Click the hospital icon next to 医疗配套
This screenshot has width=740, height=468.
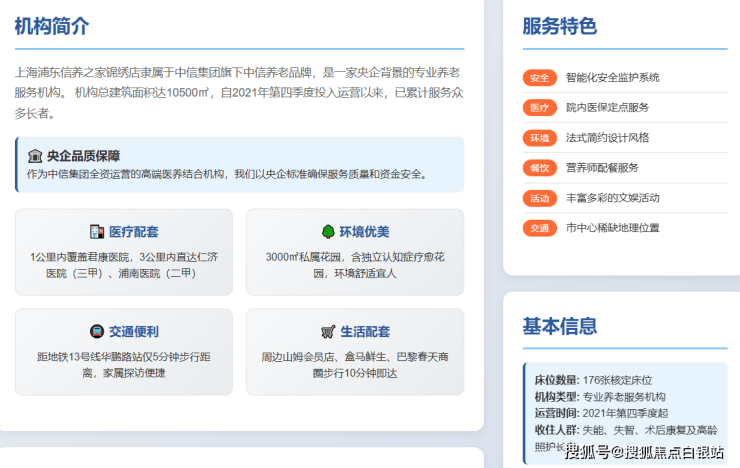click(x=97, y=232)
